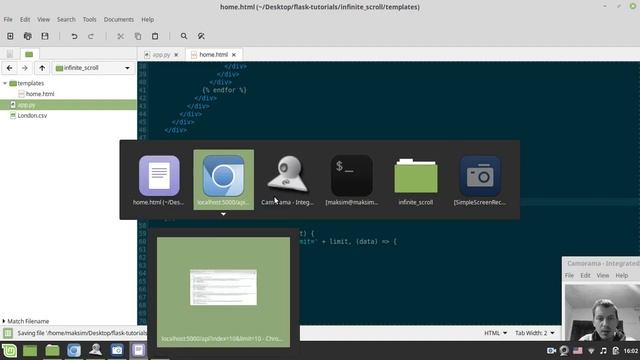The height and width of the screenshot is (360, 640).
Task: Cut selection with scissors icon
Action: point(120,36)
